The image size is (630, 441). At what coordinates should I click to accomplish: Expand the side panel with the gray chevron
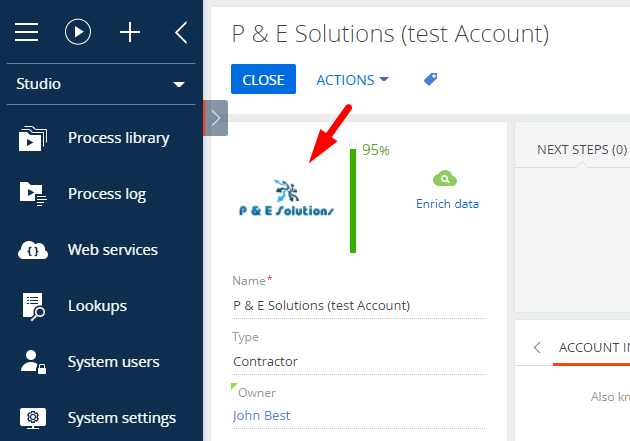coord(216,118)
